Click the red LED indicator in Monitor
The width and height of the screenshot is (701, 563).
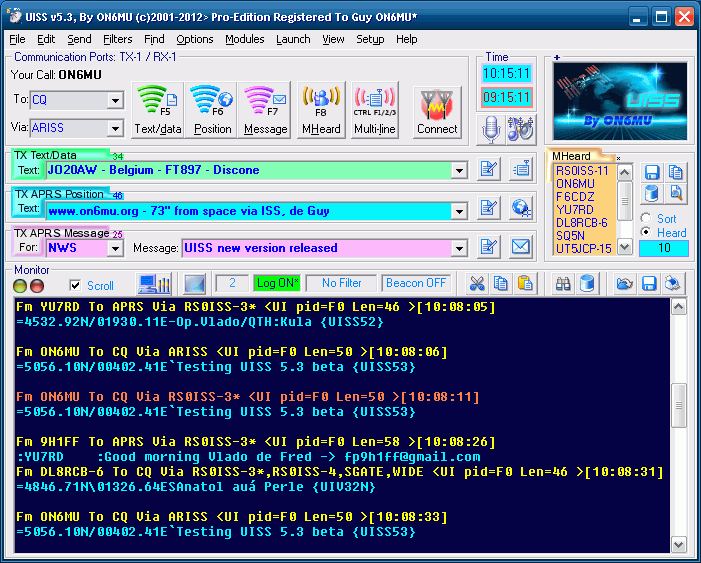click(37, 286)
